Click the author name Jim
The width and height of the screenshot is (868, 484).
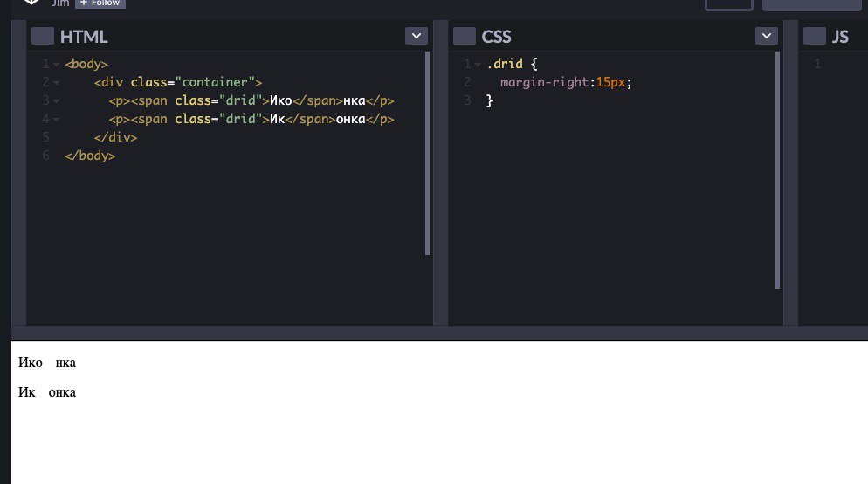pyautogui.click(x=60, y=3)
